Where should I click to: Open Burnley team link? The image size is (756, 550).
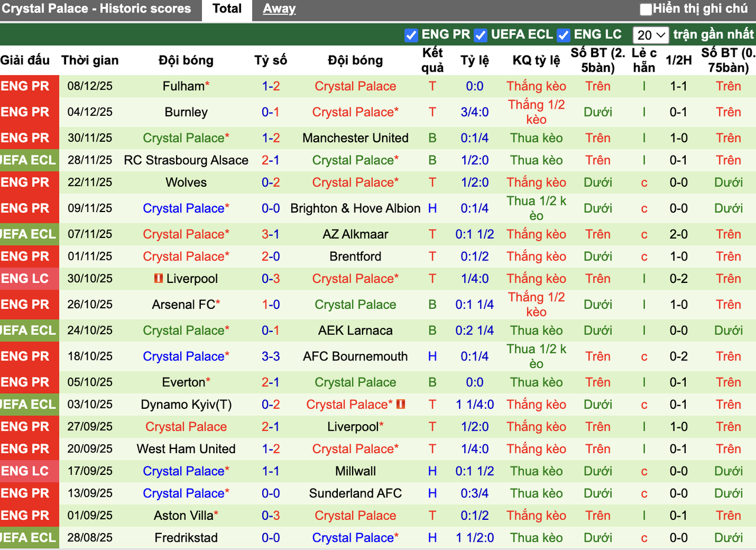[186, 112]
